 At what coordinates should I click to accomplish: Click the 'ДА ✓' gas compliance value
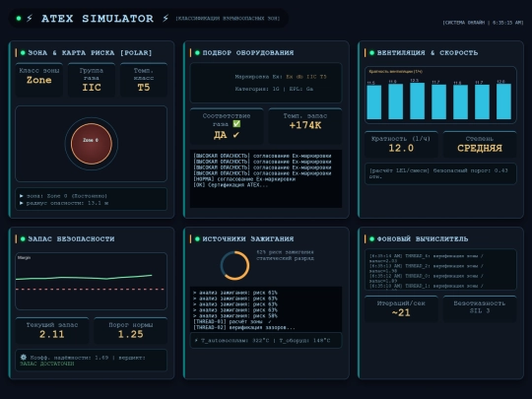(227, 135)
